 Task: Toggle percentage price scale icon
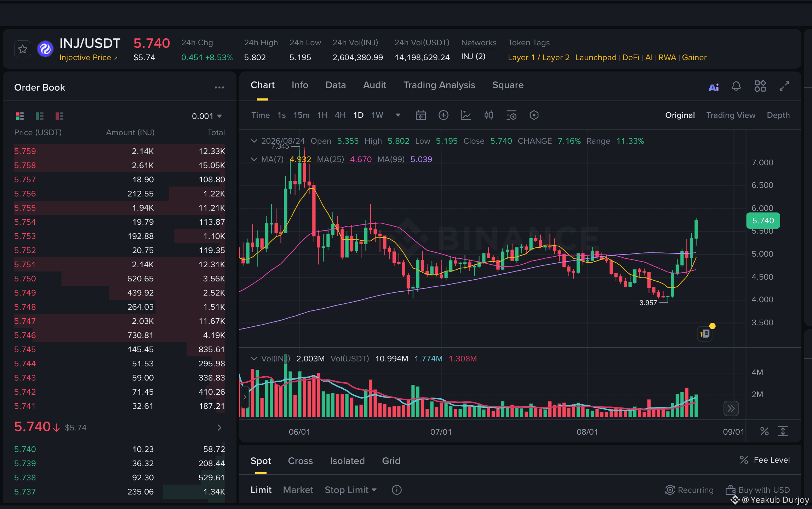(x=765, y=431)
